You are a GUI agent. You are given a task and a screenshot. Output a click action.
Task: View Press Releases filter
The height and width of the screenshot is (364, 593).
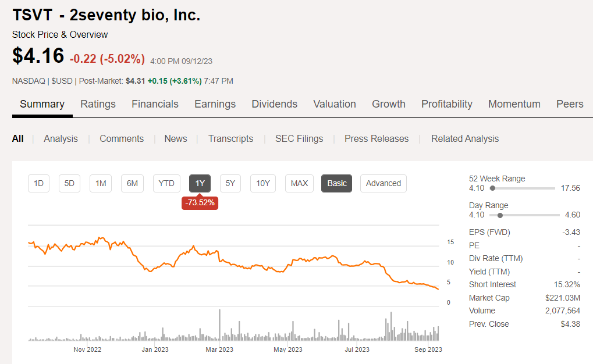pos(377,138)
